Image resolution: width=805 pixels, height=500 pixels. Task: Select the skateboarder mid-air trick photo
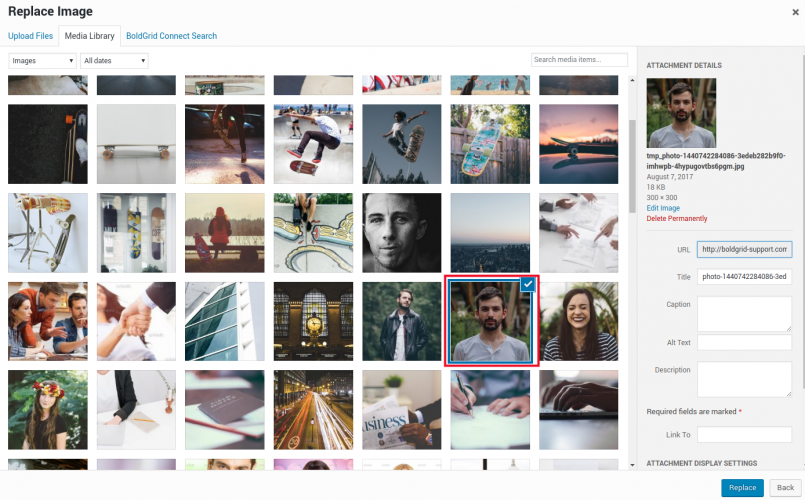click(x=313, y=144)
